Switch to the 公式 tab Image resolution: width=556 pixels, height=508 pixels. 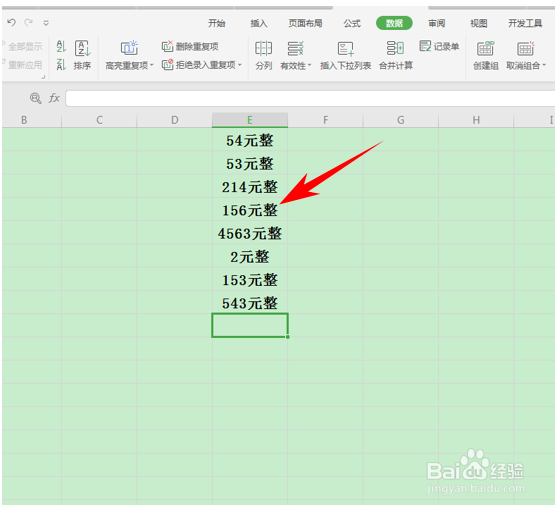point(352,23)
